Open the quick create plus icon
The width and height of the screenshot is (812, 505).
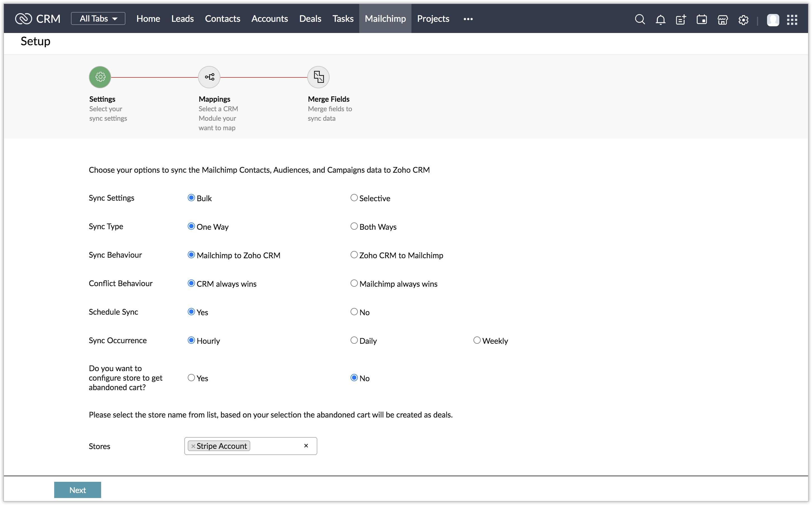(x=681, y=19)
